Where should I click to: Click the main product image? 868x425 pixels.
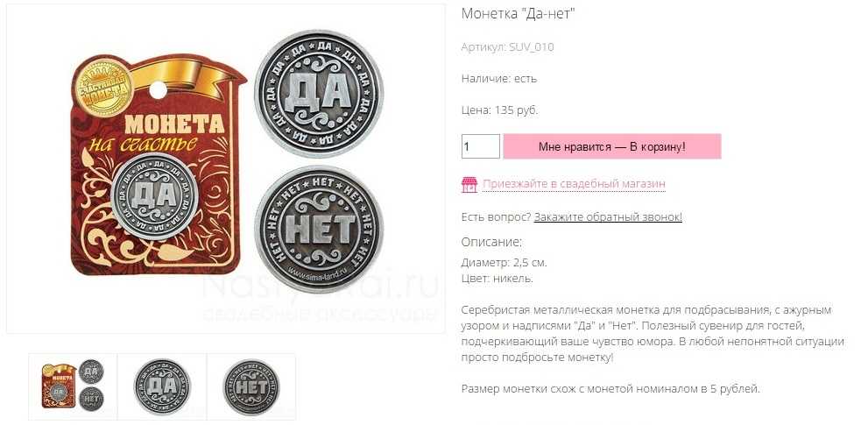226,169
